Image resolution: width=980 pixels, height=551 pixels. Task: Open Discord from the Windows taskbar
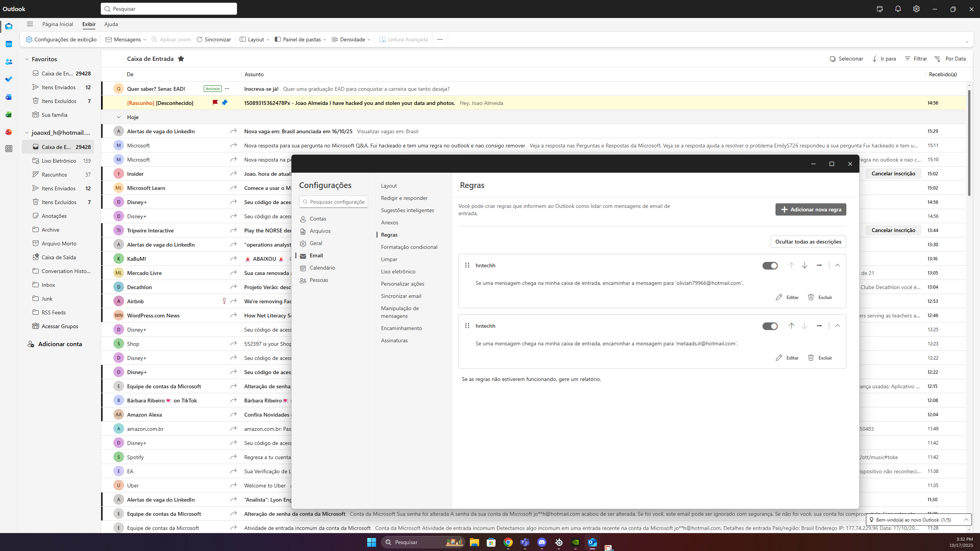[x=542, y=542]
